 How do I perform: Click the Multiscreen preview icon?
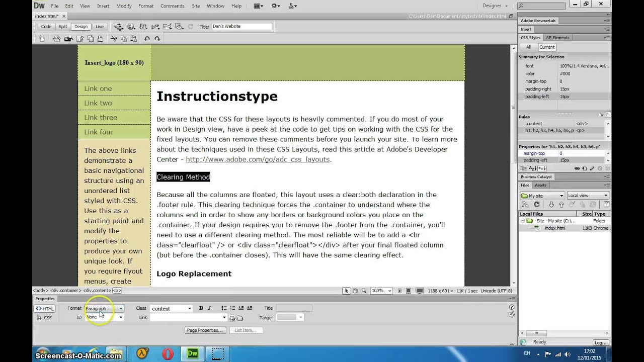[x=118, y=27]
